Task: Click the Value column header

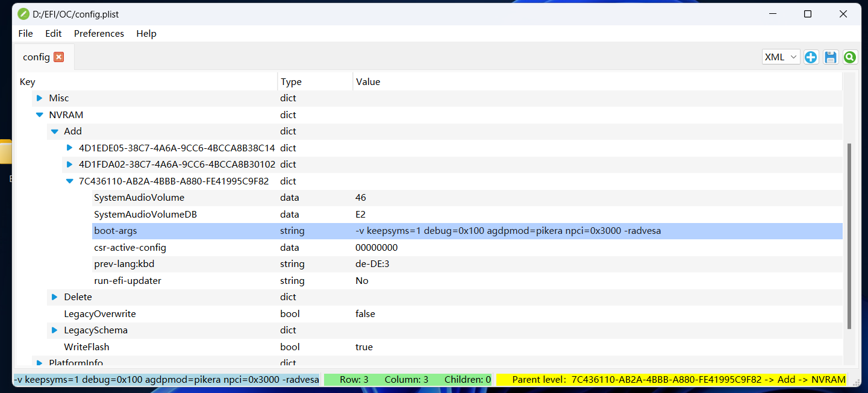Action: tap(598, 82)
